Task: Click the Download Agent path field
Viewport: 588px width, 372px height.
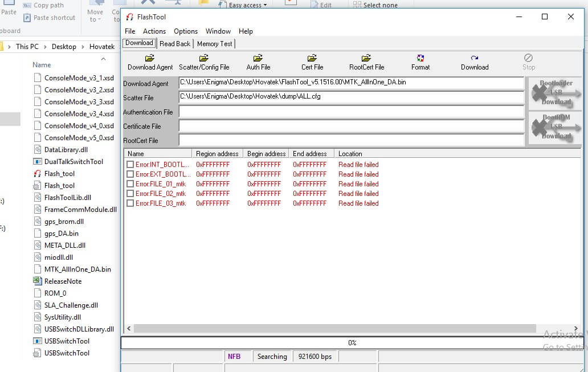Action: [x=351, y=83]
